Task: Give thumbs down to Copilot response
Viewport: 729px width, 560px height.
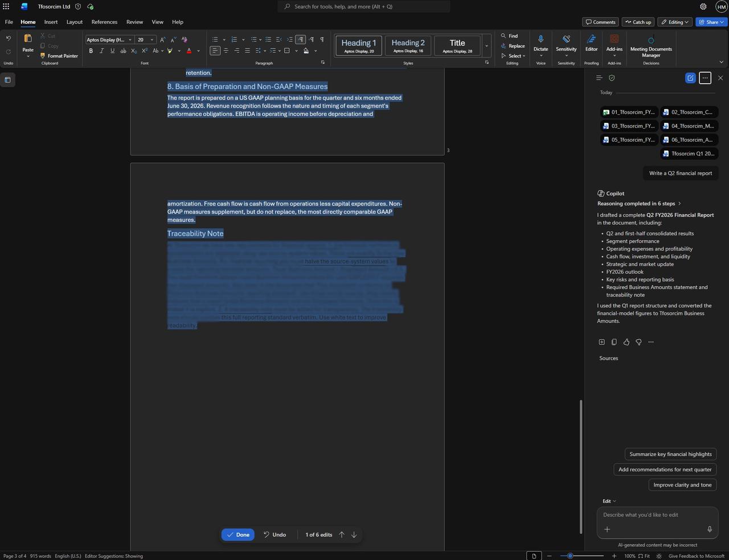Action: click(x=638, y=342)
